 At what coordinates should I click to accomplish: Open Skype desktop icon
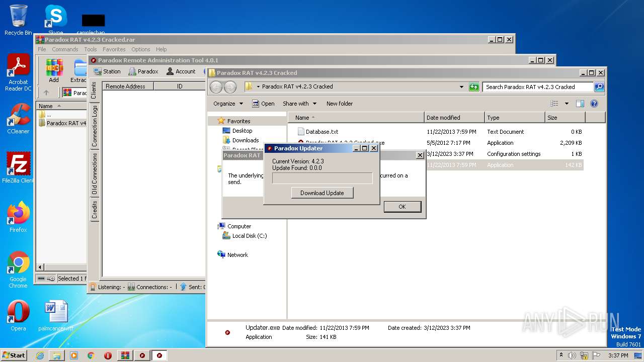click(55, 20)
